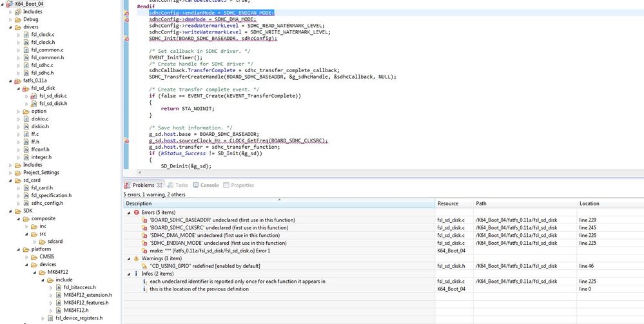Expand the inc folder under composite

26,226
